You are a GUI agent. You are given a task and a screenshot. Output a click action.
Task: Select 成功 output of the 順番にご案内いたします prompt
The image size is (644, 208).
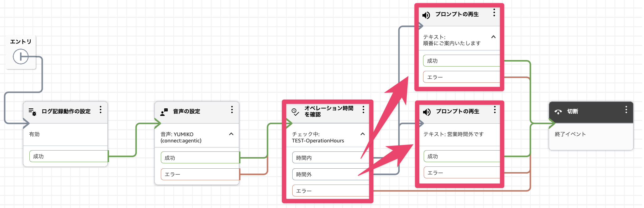(462, 61)
